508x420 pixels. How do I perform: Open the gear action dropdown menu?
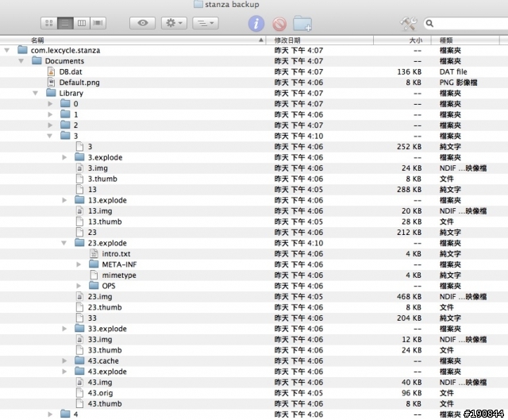click(x=174, y=23)
